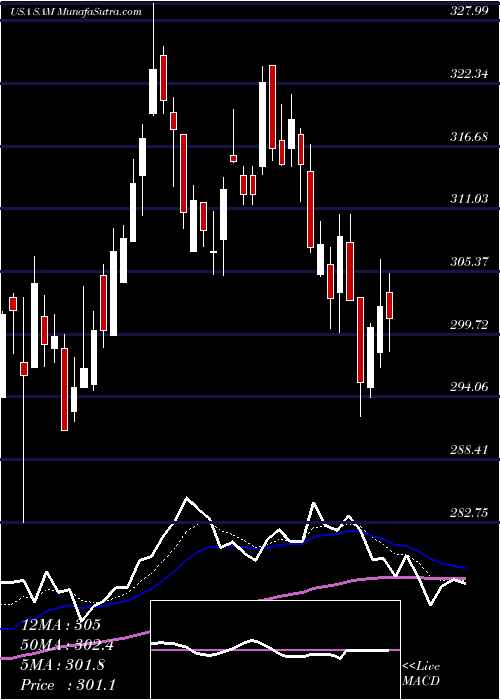
Task: Click the last red candlestick on the chart's right end
Action: click(389, 305)
